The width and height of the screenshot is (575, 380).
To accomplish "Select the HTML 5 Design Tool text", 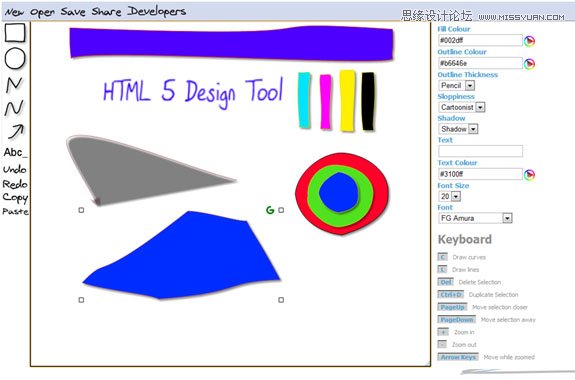I will [193, 92].
